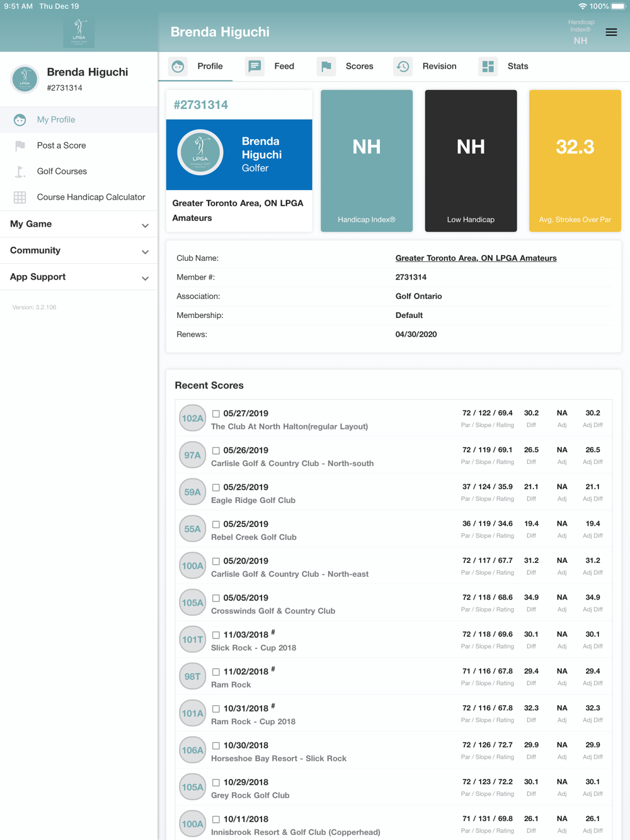Check the 05/26/2019 score checkbox
The image size is (630, 840).
click(216, 451)
